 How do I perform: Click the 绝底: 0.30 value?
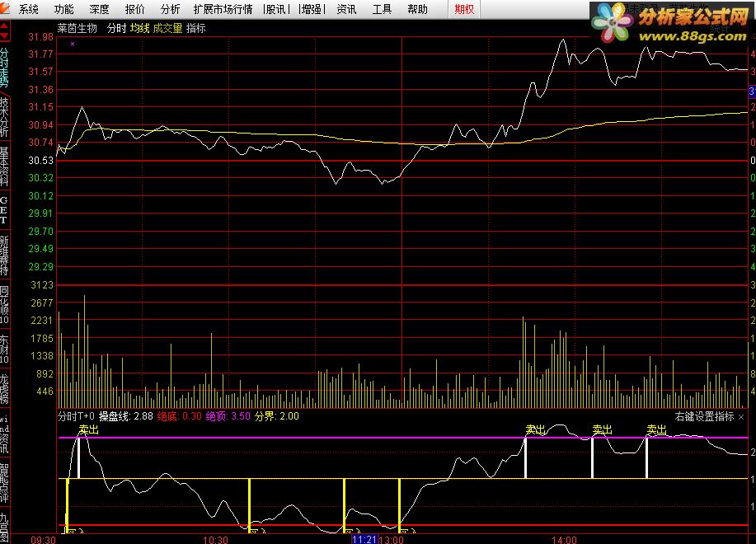point(180,415)
